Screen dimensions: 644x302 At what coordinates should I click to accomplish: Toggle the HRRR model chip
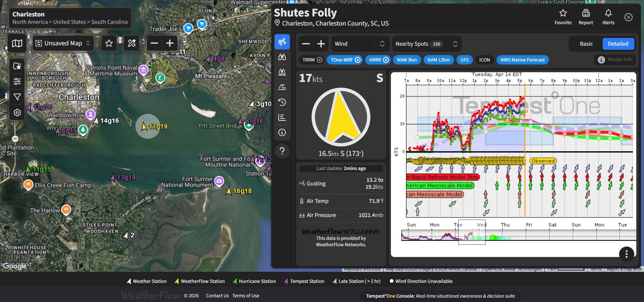pos(378,60)
